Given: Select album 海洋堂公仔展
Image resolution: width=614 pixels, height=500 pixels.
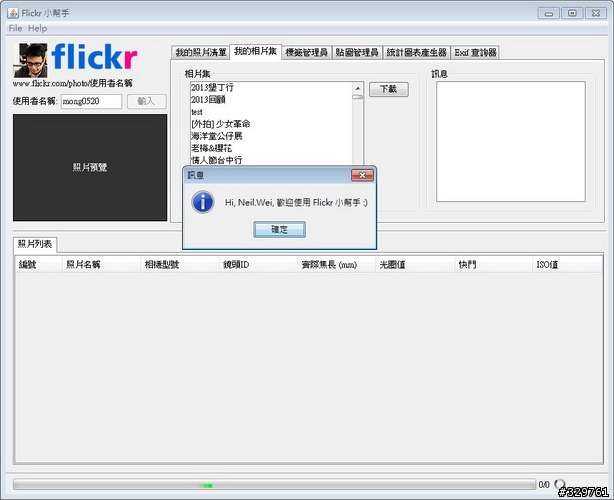Looking at the screenshot, I should [x=271, y=136].
